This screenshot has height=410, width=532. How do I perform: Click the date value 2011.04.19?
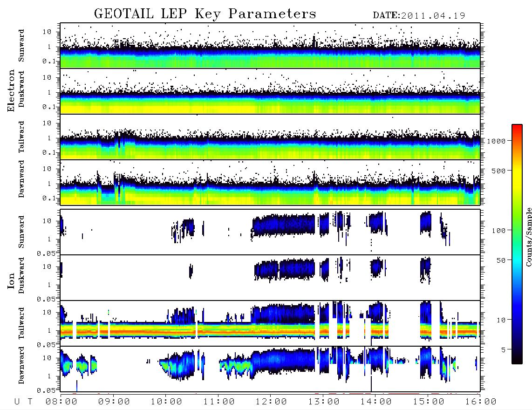coord(433,16)
